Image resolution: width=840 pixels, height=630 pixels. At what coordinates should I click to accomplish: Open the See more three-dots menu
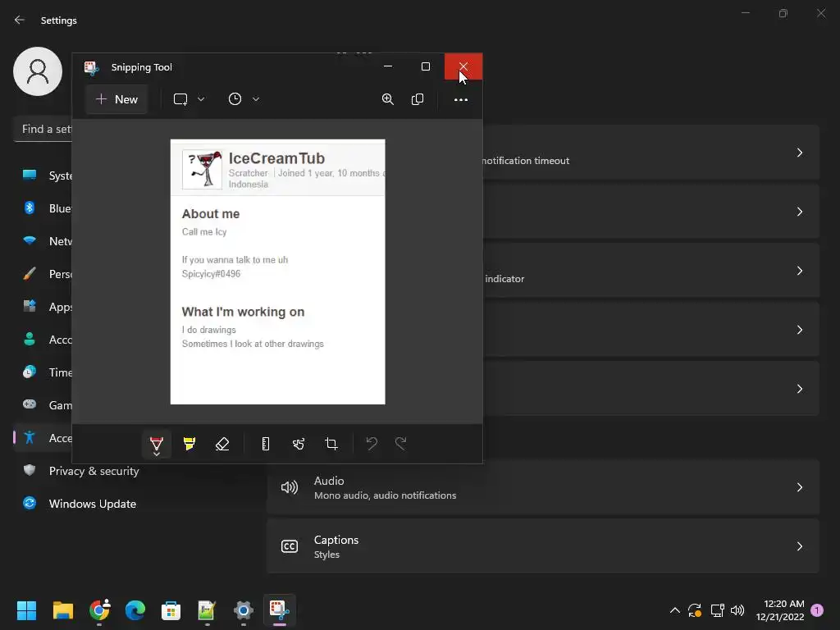(x=461, y=99)
